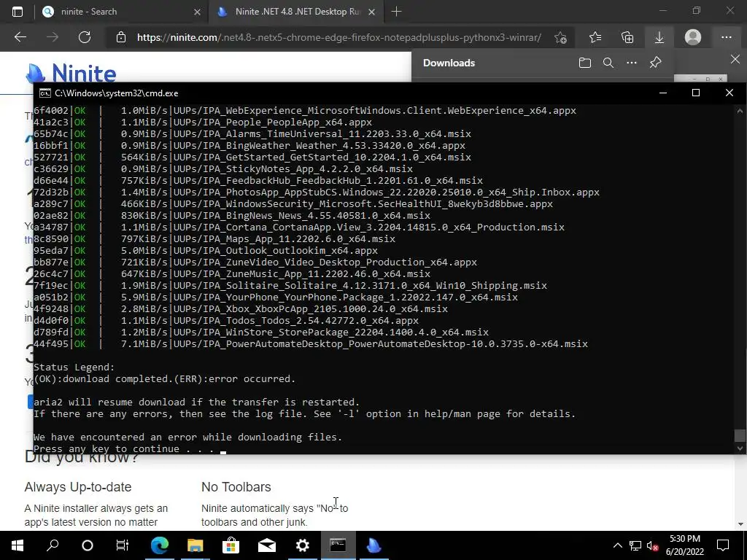The width and height of the screenshot is (747, 560).
Task: Switch to Command Prompt in the taskbar
Action: (x=338, y=545)
